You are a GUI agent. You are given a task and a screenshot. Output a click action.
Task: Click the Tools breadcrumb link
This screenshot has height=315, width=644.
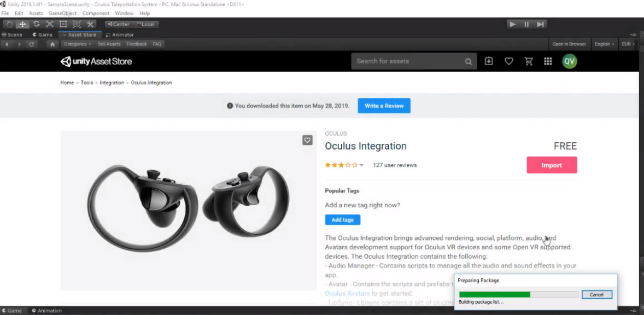pyautogui.click(x=87, y=83)
